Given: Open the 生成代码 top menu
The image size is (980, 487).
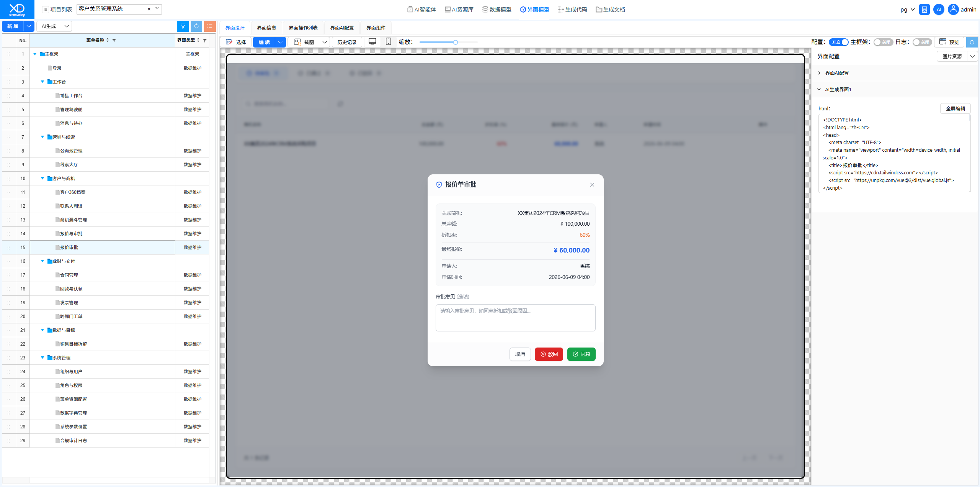Looking at the screenshot, I should pos(572,10).
